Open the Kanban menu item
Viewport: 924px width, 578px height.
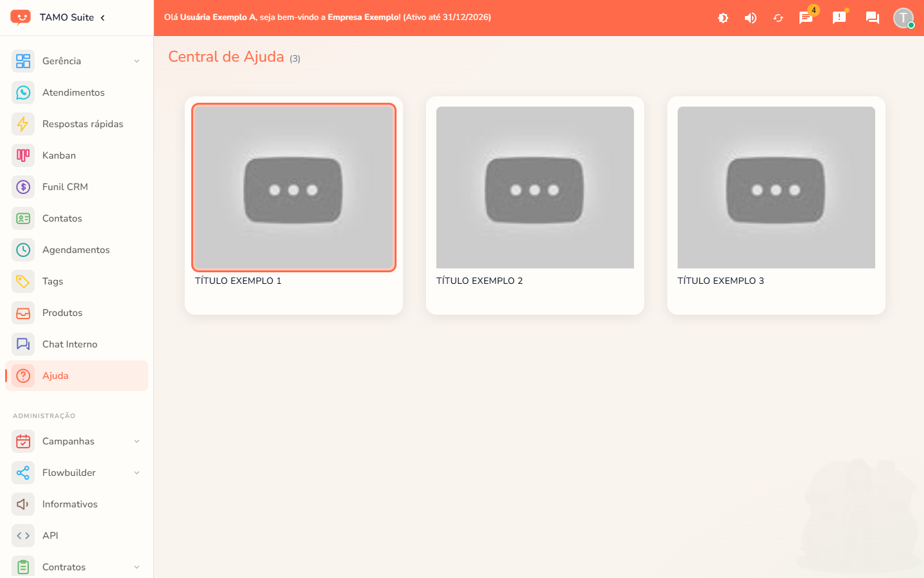tap(76, 155)
